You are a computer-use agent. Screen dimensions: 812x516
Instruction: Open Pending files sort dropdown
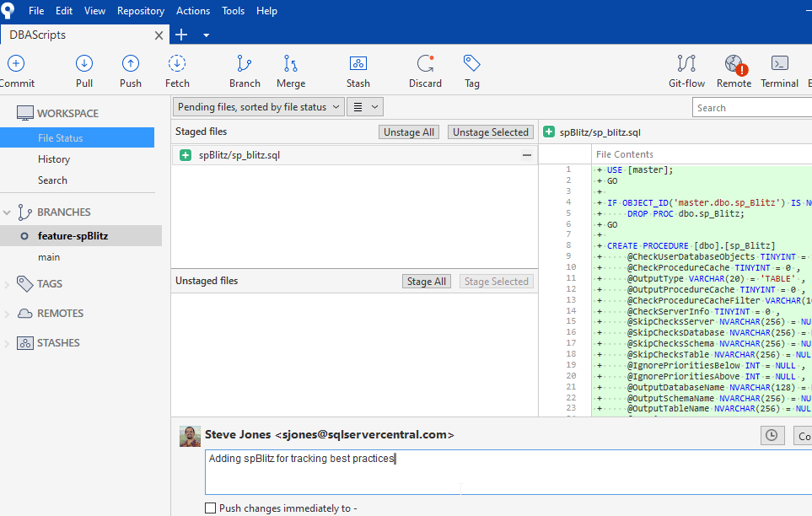pos(259,107)
